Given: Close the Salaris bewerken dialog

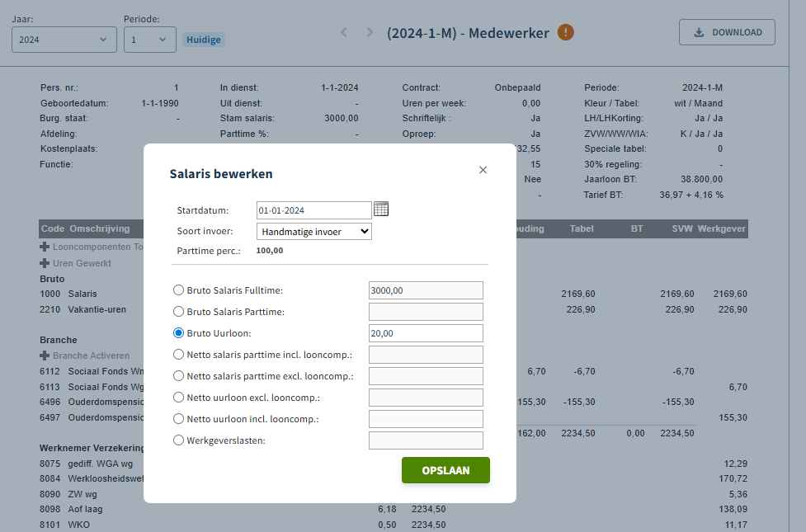Looking at the screenshot, I should [x=483, y=170].
